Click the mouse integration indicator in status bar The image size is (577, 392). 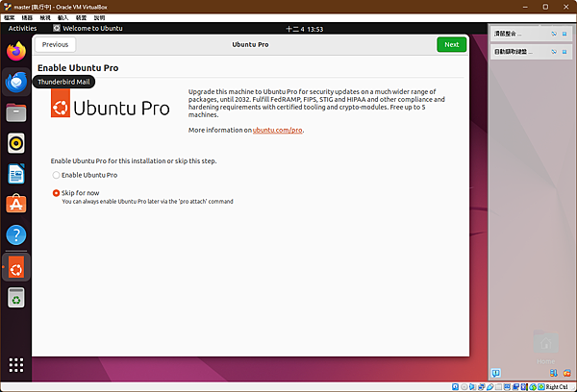click(x=533, y=387)
